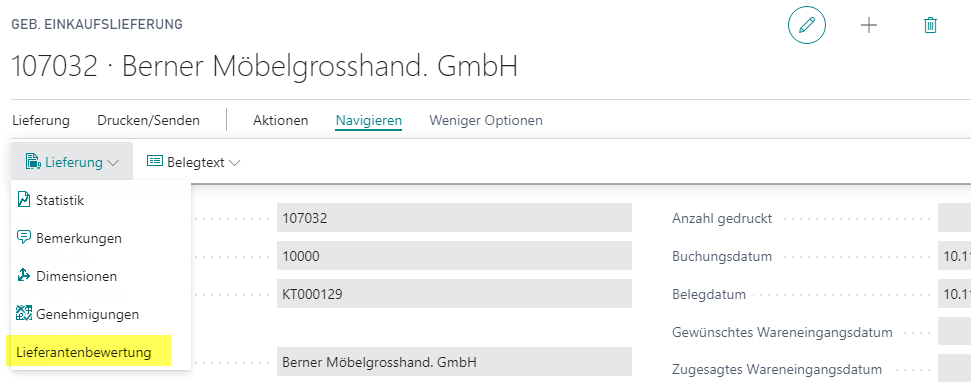Click the Belegtext list icon
971x385 pixels.
[155, 162]
